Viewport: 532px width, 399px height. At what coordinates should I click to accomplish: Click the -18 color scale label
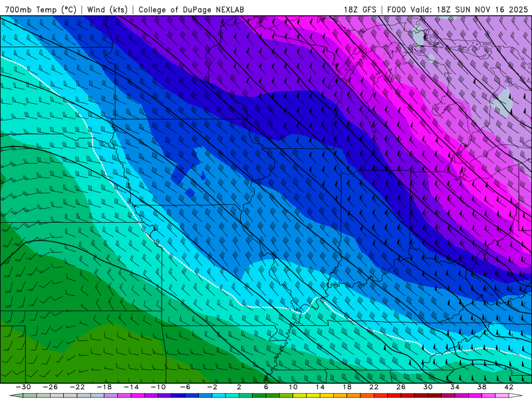(x=104, y=387)
